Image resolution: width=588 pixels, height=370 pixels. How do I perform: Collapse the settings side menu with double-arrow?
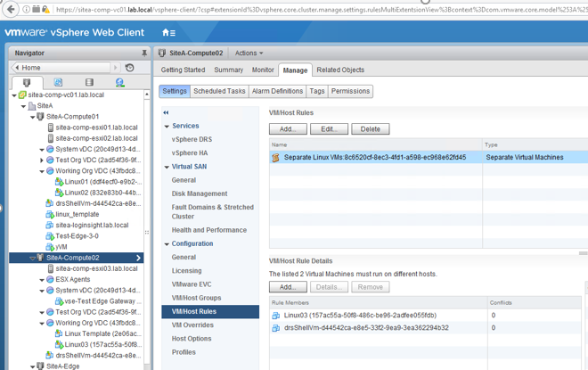(x=166, y=112)
